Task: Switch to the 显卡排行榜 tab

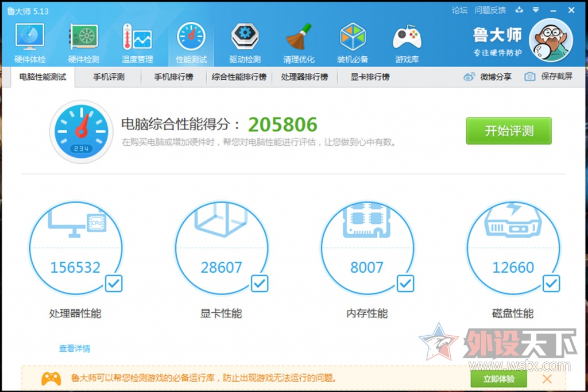Action: point(370,77)
